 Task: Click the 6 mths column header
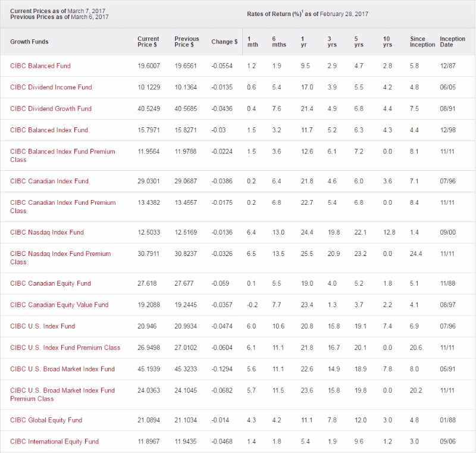pyautogui.click(x=279, y=42)
